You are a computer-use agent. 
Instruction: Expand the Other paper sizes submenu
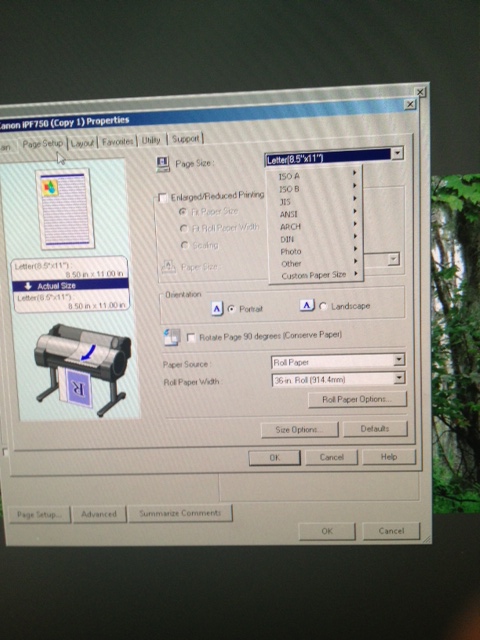click(316, 263)
